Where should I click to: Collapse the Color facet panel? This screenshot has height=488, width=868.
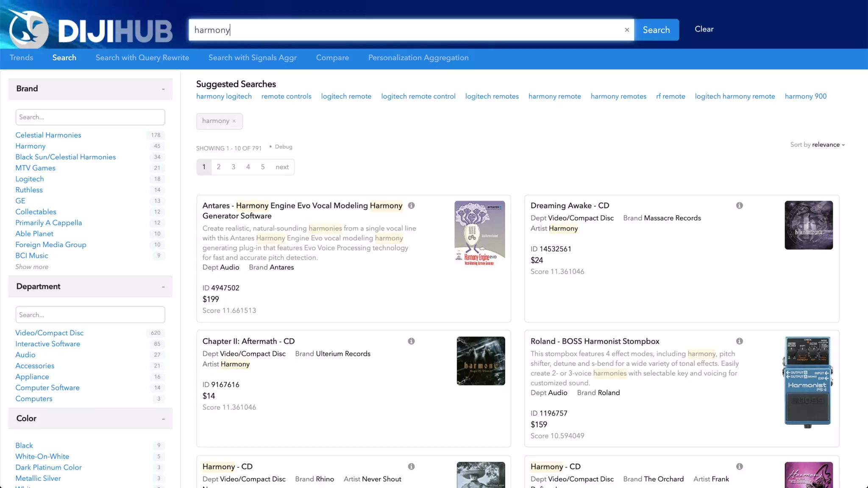coord(163,419)
